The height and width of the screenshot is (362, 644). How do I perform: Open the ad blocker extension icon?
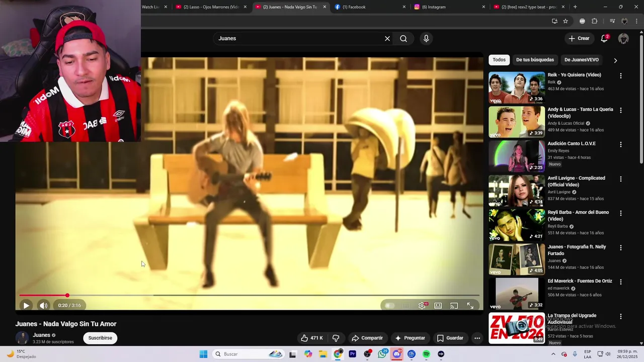(x=582, y=21)
